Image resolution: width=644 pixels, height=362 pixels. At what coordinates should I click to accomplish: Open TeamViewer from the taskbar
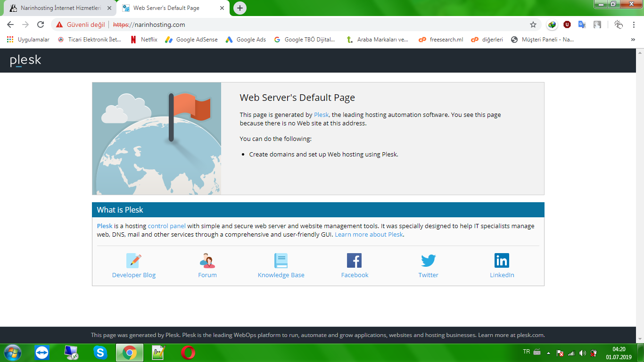tap(42, 353)
